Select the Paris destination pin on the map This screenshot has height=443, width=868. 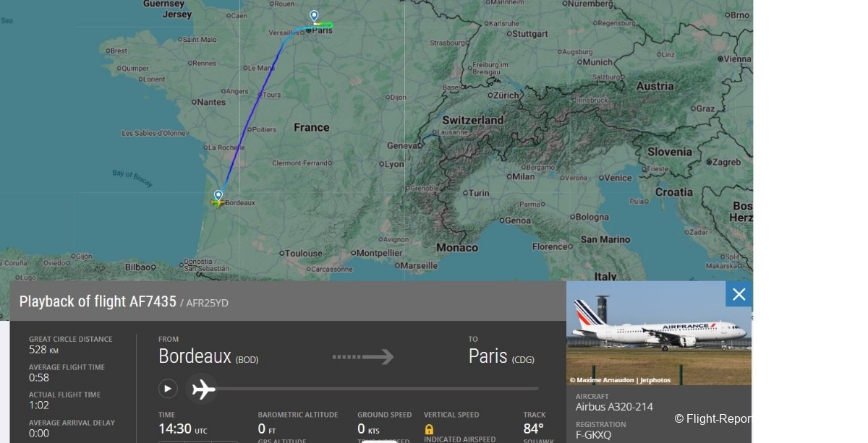click(314, 16)
